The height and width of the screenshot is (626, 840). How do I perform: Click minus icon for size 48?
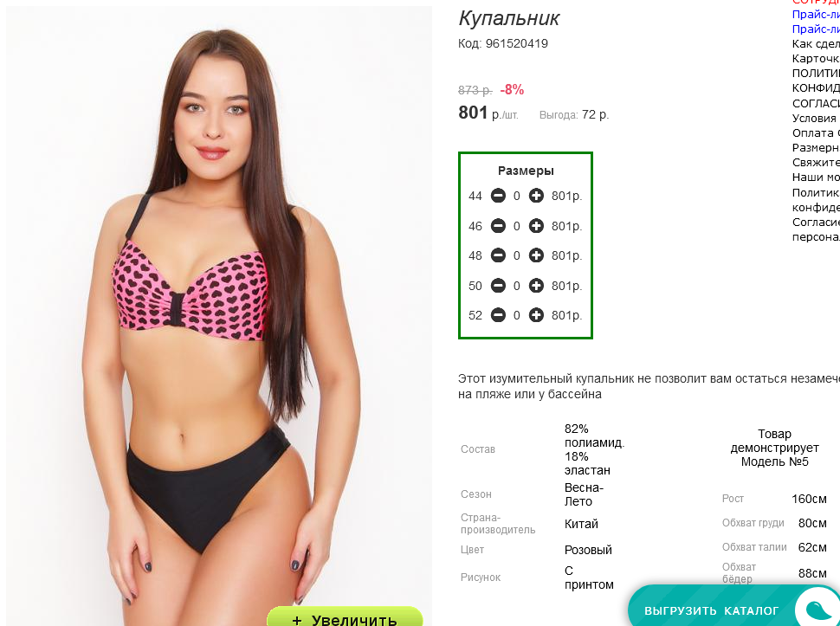click(x=498, y=255)
